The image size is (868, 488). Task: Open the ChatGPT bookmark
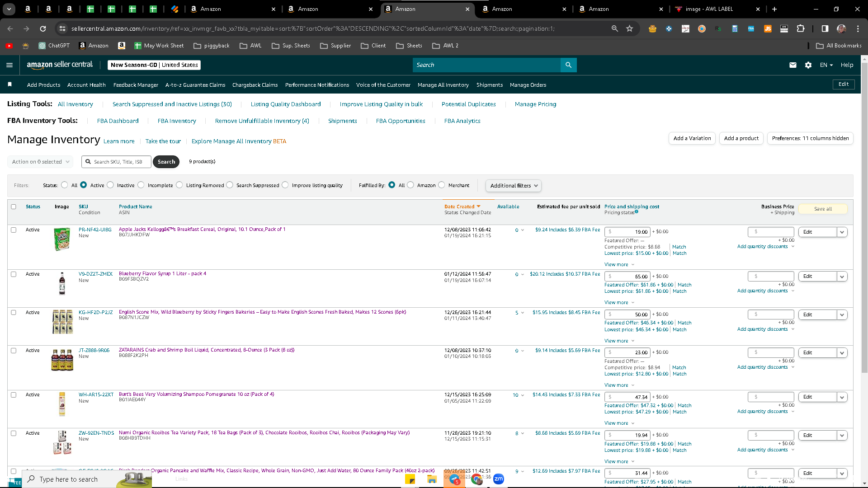coord(54,46)
